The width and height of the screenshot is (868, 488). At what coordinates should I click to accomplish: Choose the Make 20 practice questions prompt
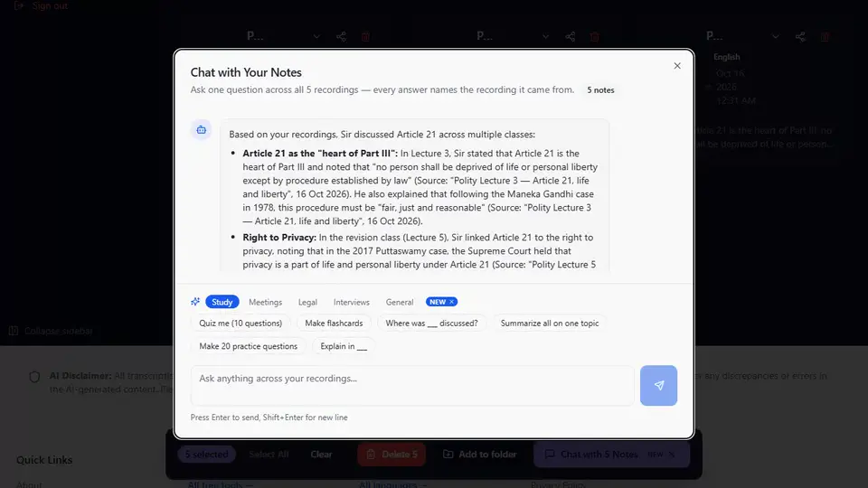pos(248,346)
